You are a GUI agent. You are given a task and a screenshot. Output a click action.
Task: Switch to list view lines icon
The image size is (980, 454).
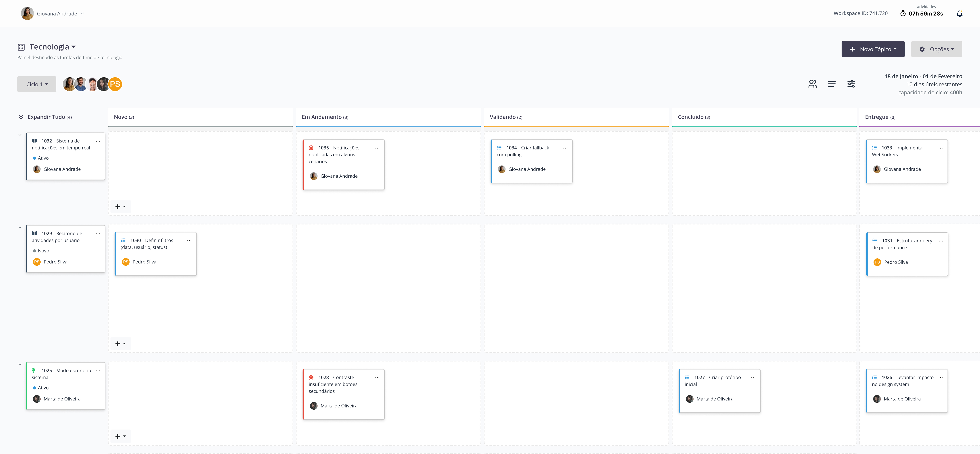(x=832, y=84)
